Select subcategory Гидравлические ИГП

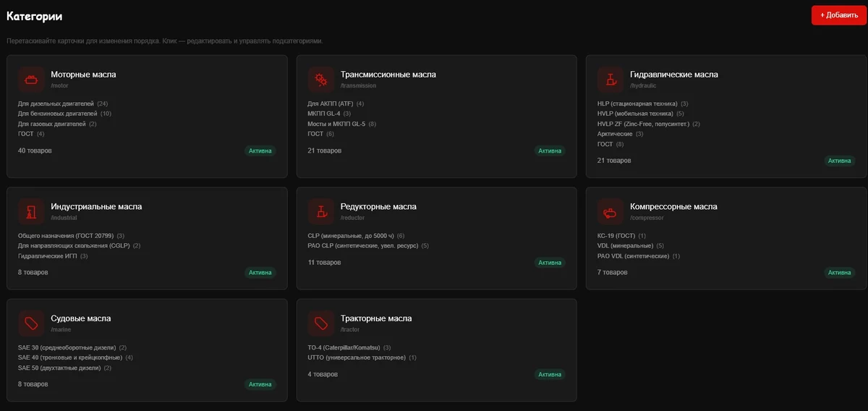coord(48,256)
